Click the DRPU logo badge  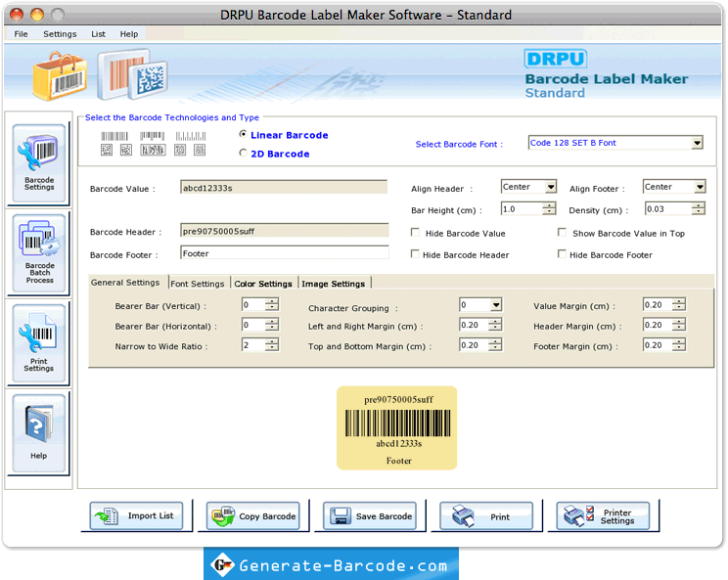pyautogui.click(x=555, y=59)
